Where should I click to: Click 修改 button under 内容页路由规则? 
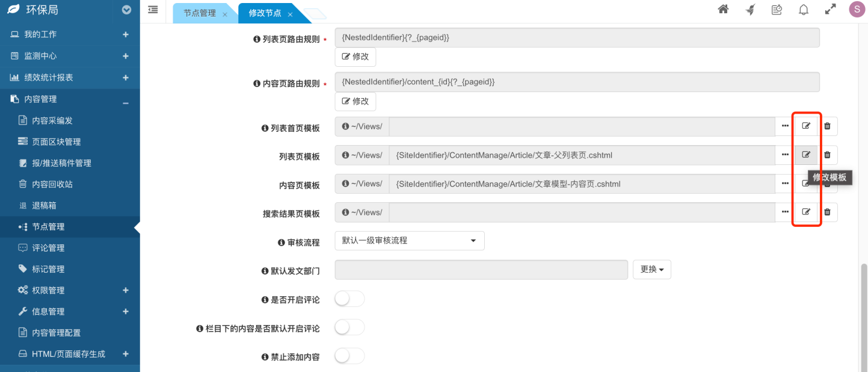pyautogui.click(x=355, y=101)
